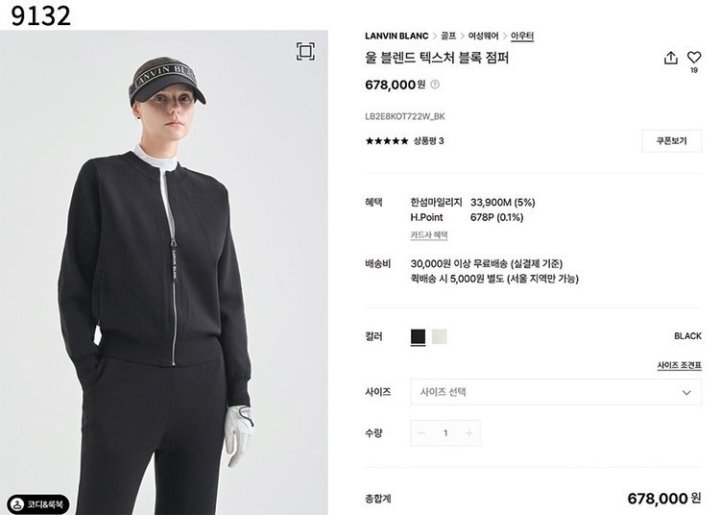Open price information tooltip icon
The width and height of the screenshot is (720, 515).
(x=435, y=84)
